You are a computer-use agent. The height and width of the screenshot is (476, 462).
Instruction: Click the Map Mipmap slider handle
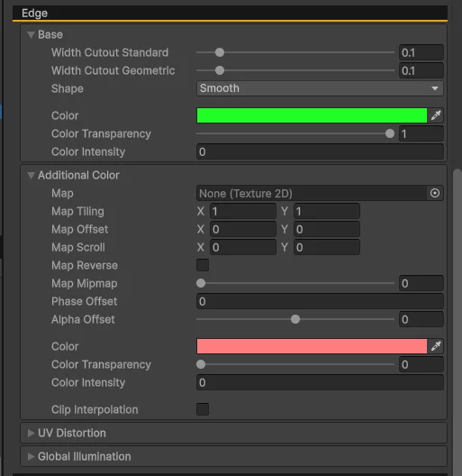click(x=201, y=283)
